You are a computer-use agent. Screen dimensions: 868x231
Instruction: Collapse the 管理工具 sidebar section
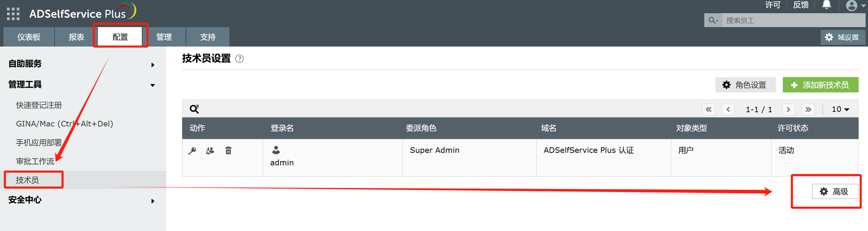153,85
